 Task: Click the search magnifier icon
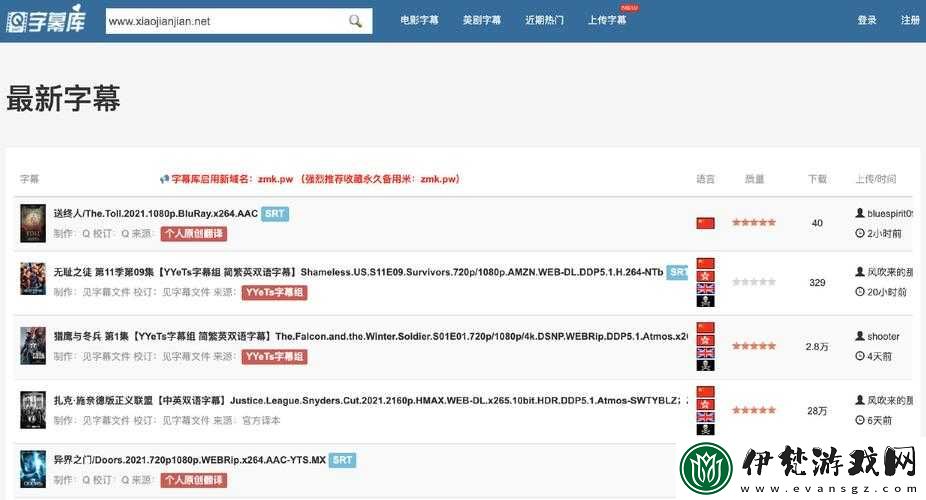tap(355, 21)
